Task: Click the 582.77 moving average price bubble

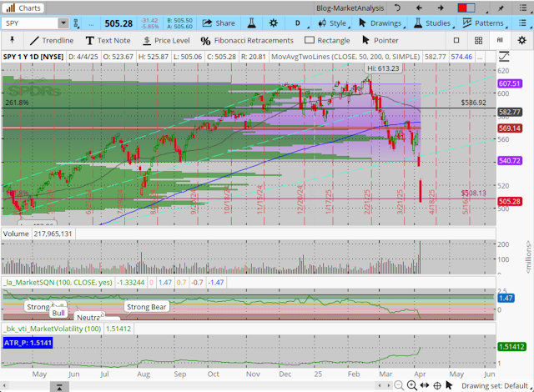Action: pyautogui.click(x=510, y=112)
